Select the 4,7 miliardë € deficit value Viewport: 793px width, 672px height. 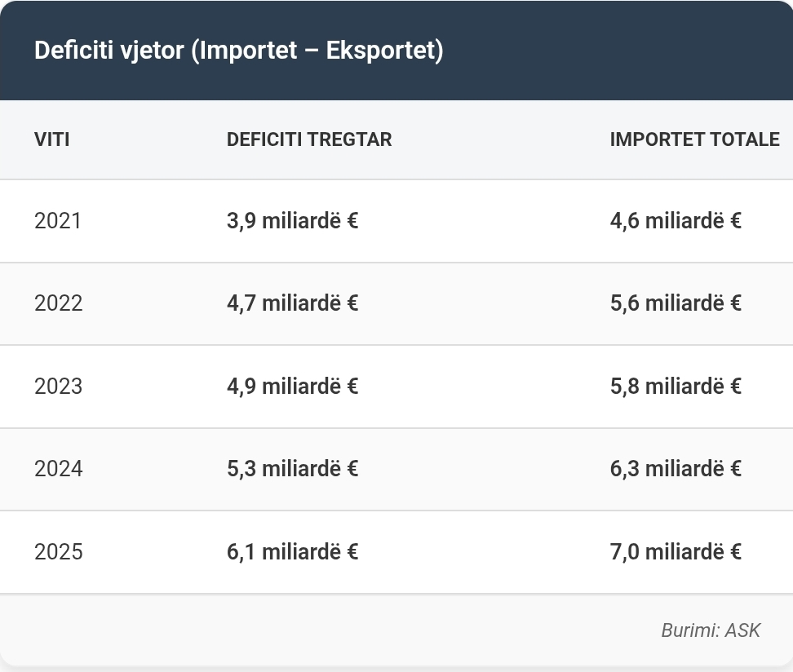[292, 303]
